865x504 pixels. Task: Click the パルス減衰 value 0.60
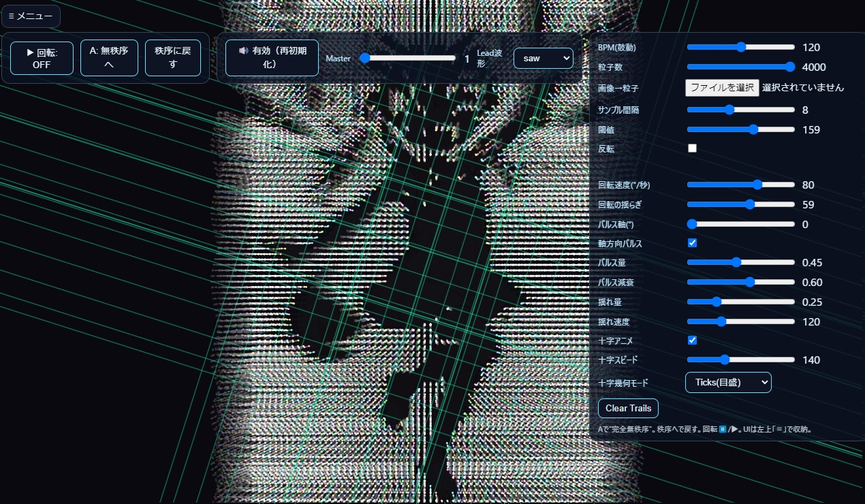tap(813, 283)
